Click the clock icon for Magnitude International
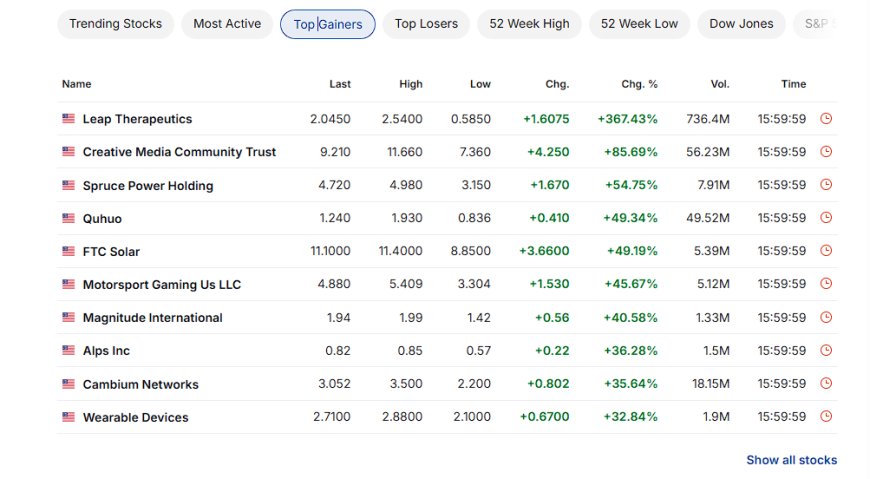 coord(826,317)
